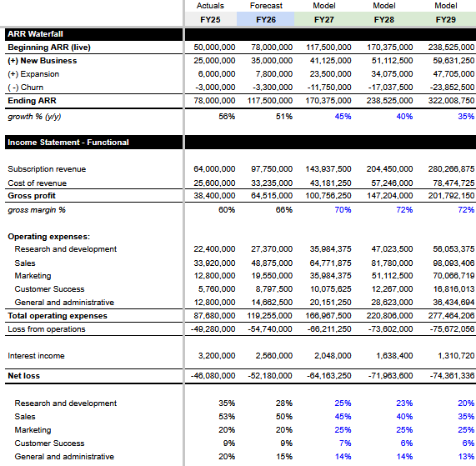Select the FY26 column header
Screen dimensions: 476x466
point(266,19)
